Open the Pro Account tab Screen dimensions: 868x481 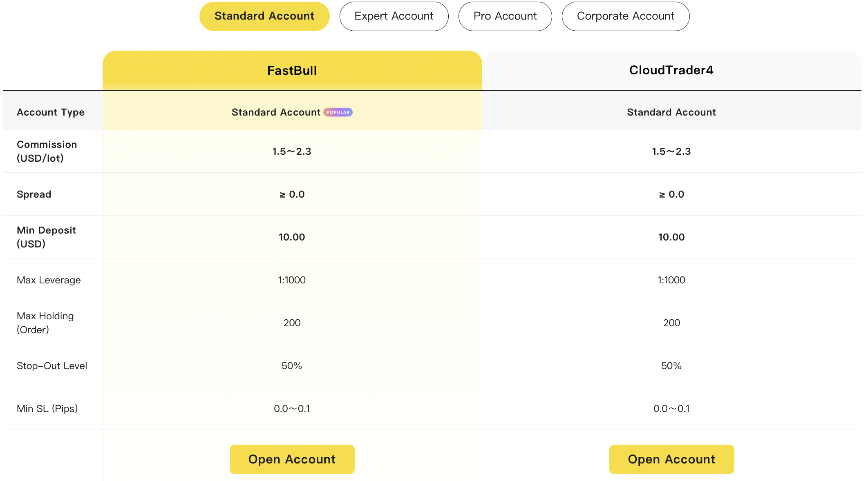point(505,16)
